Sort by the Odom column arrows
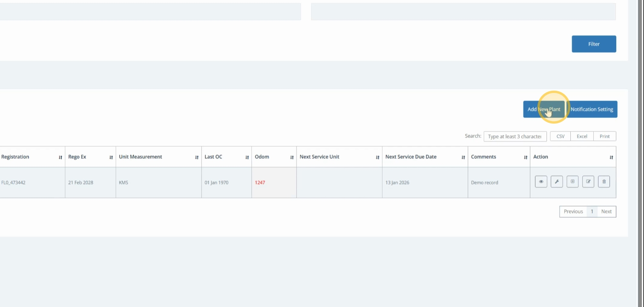 (x=292, y=157)
